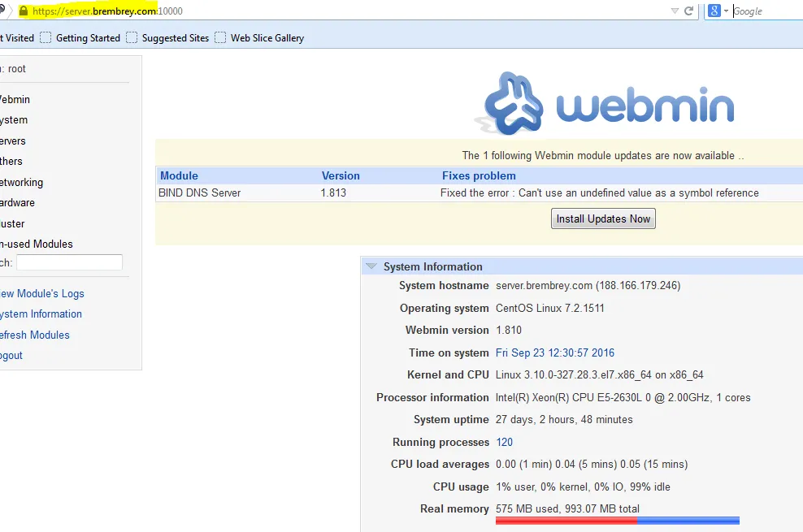Select the BIND DNS Server cell

click(x=200, y=192)
